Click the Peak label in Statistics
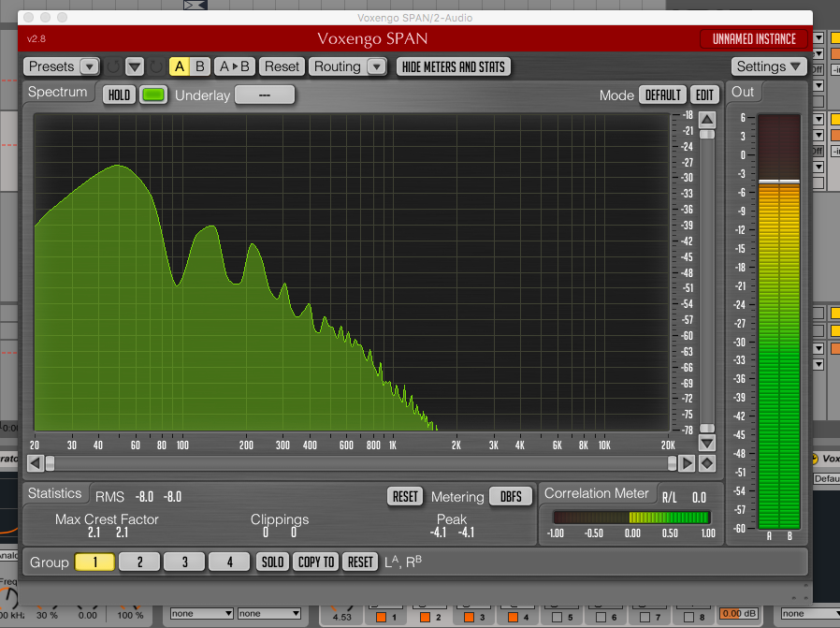The image size is (840, 628). click(x=452, y=519)
